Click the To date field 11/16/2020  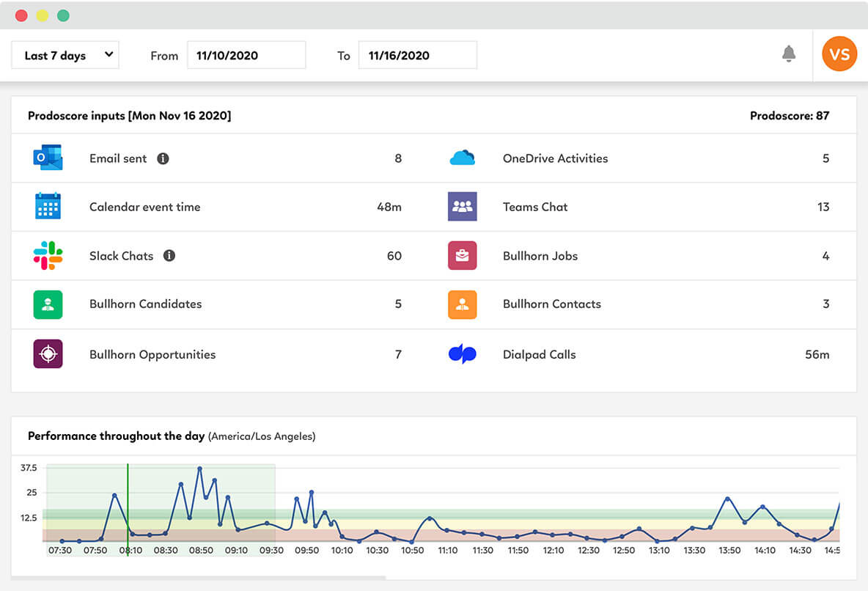418,56
